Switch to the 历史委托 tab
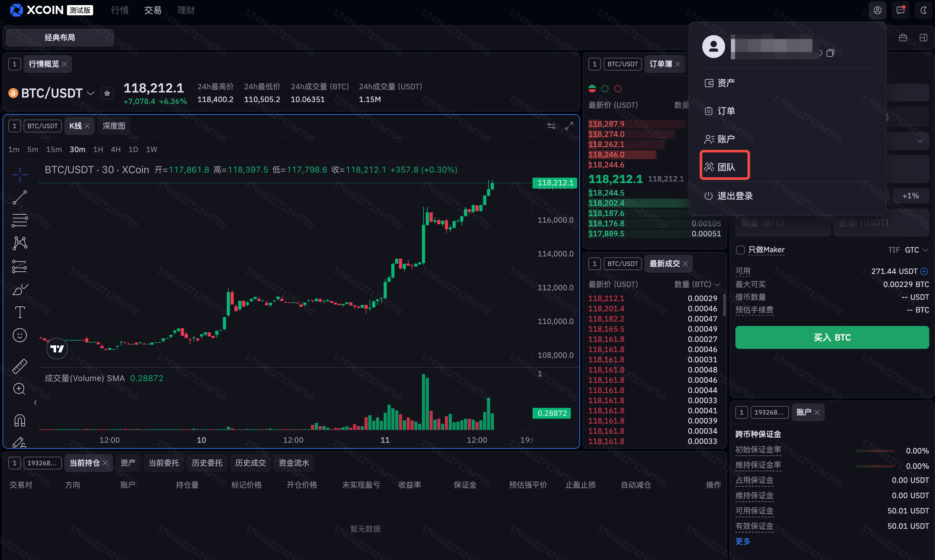Viewport: 935px width, 560px height. (x=207, y=463)
